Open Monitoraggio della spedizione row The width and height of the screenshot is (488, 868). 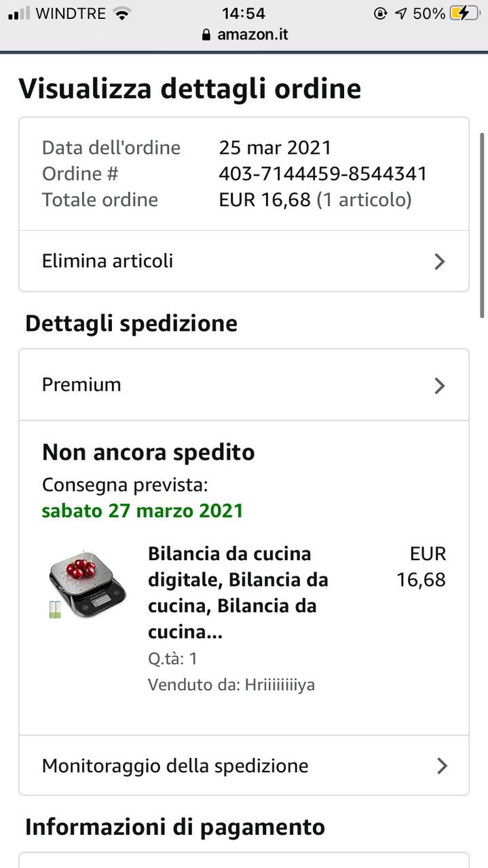pos(244,766)
